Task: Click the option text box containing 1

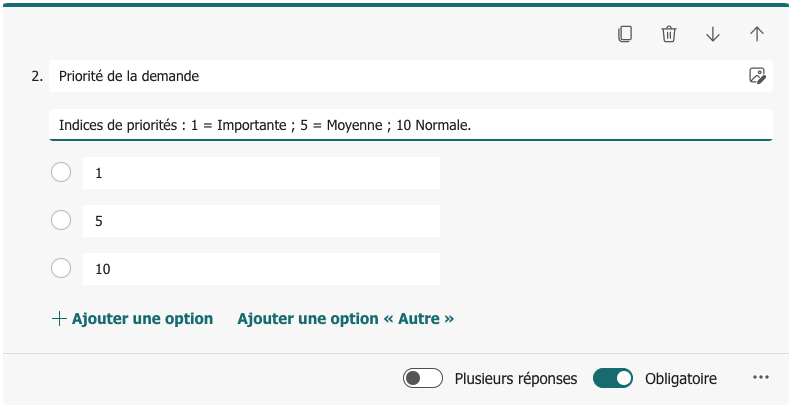Action: pyautogui.click(x=261, y=173)
